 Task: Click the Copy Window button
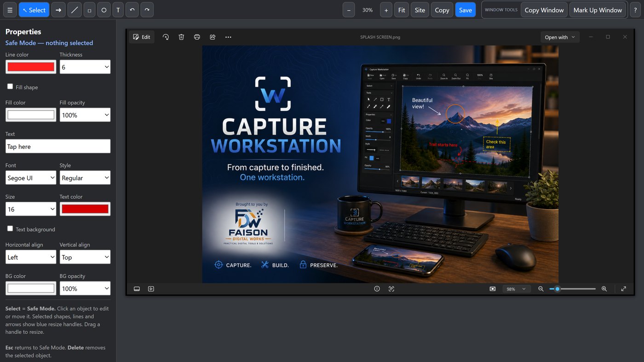(544, 10)
